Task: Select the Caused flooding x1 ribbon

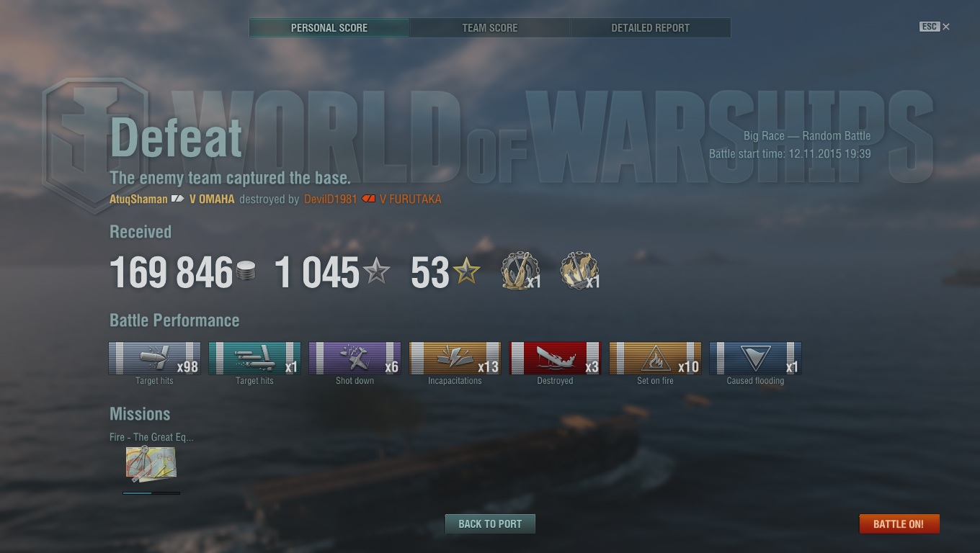Action: click(755, 358)
